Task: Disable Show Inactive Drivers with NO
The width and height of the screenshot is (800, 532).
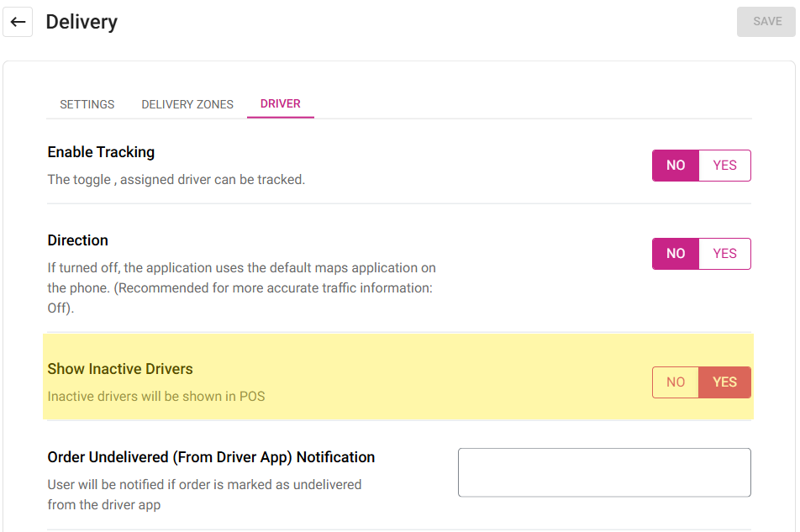Action: [676, 382]
